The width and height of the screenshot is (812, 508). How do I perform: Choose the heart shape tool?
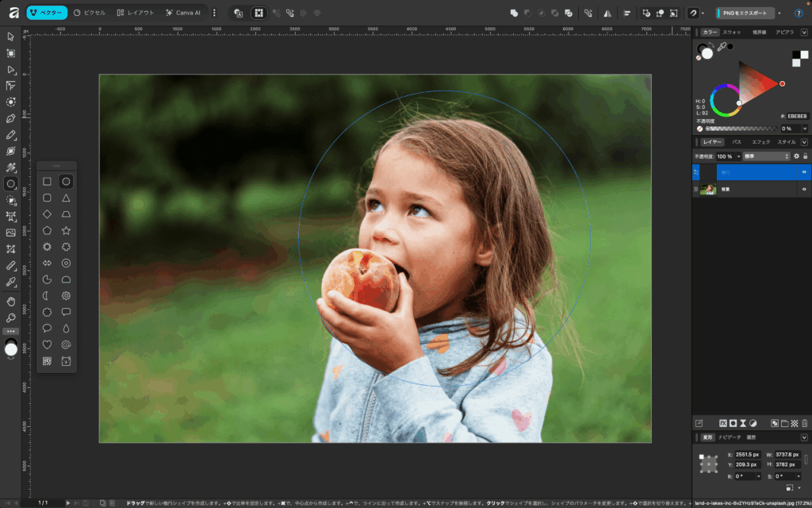point(47,344)
